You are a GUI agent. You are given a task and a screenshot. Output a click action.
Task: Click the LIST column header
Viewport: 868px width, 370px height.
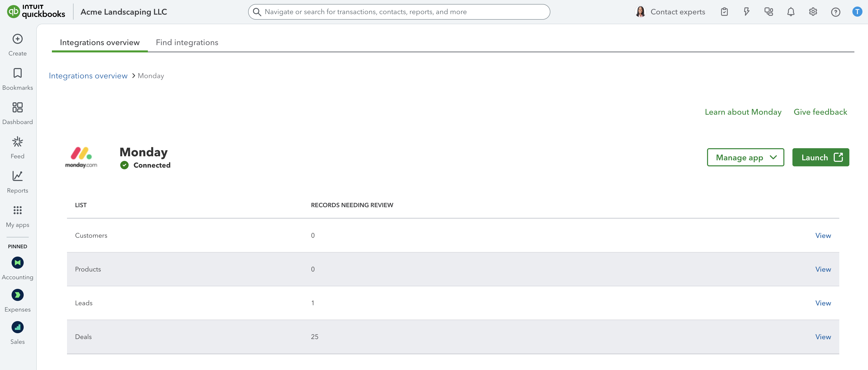pos(81,205)
